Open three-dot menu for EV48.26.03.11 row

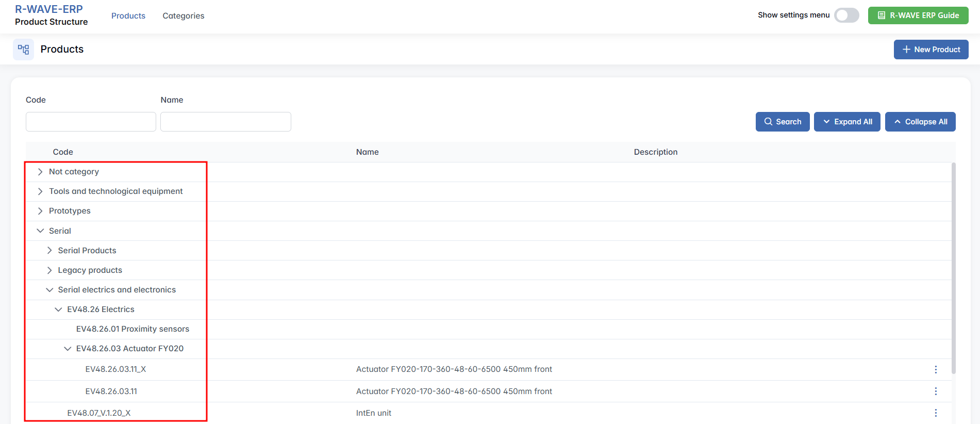pyautogui.click(x=936, y=392)
